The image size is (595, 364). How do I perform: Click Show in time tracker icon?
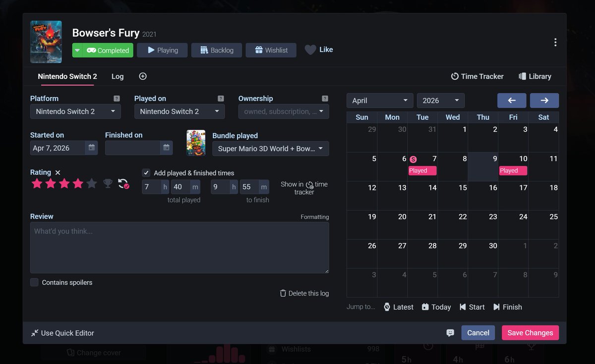click(x=309, y=184)
